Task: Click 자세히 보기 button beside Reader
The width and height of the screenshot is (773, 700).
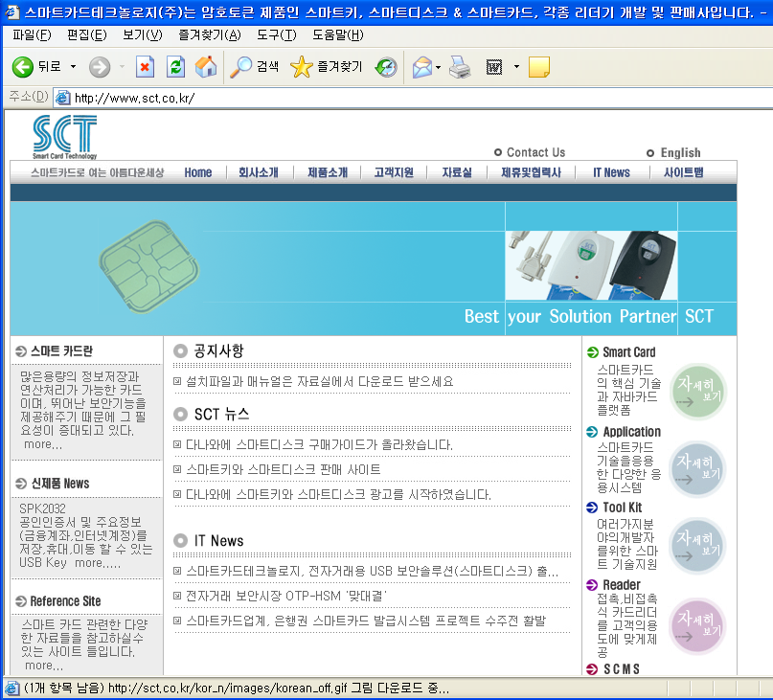Action: (x=697, y=626)
